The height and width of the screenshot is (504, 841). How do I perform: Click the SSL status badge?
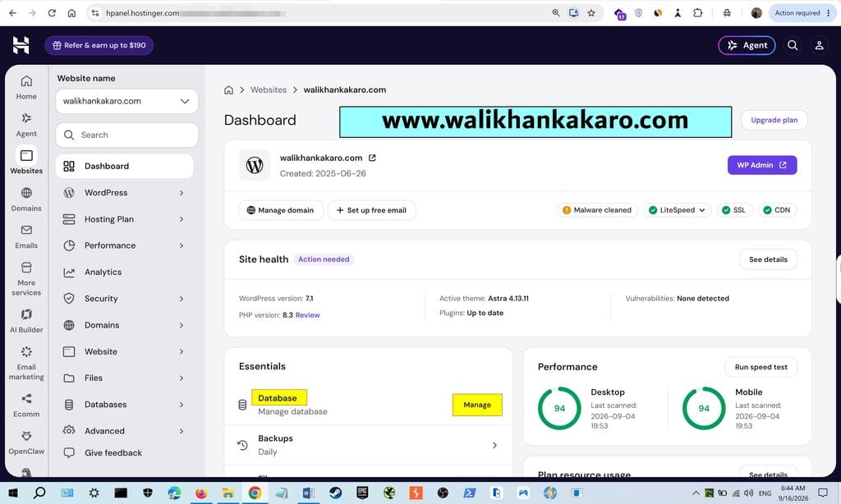click(733, 210)
